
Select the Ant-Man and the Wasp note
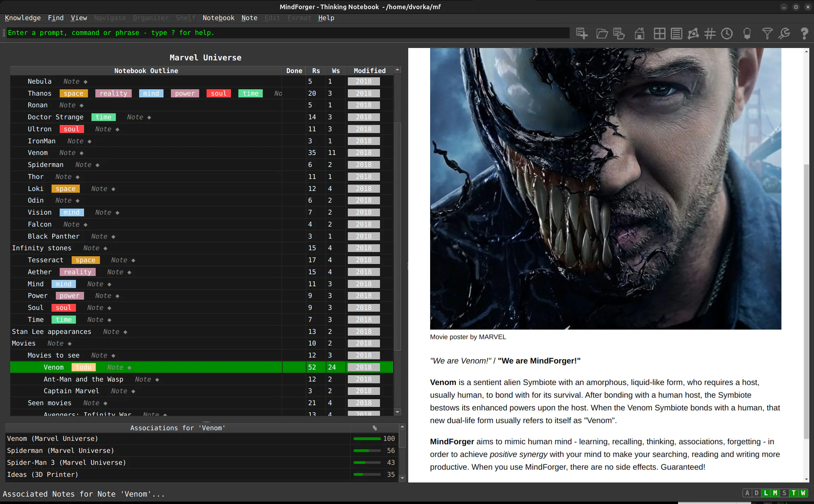[x=202, y=379]
